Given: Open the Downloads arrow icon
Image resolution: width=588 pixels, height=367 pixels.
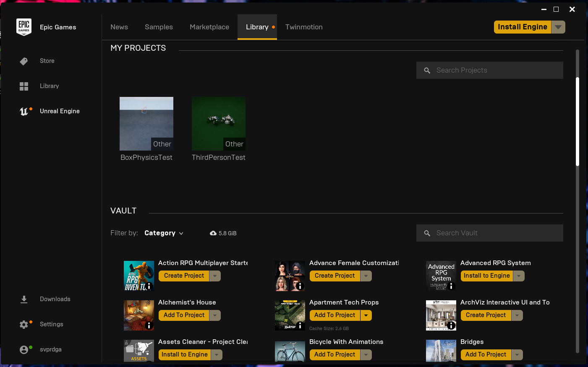Looking at the screenshot, I should coord(24,299).
